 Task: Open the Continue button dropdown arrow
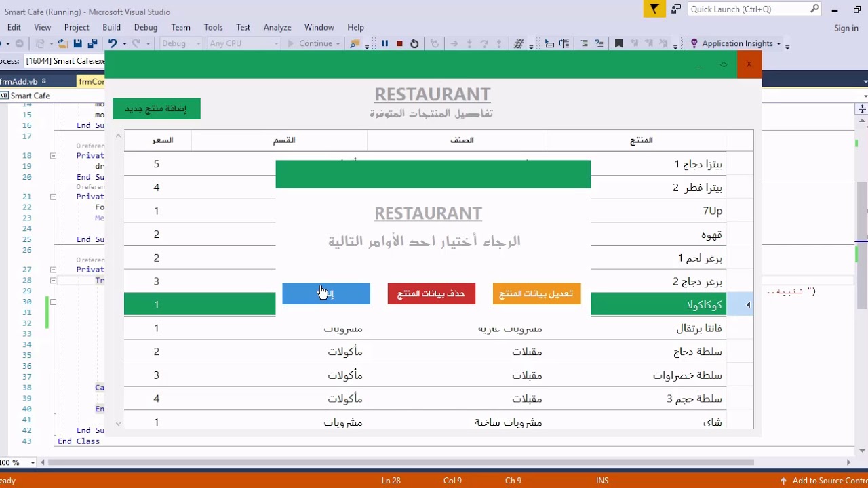click(x=338, y=43)
